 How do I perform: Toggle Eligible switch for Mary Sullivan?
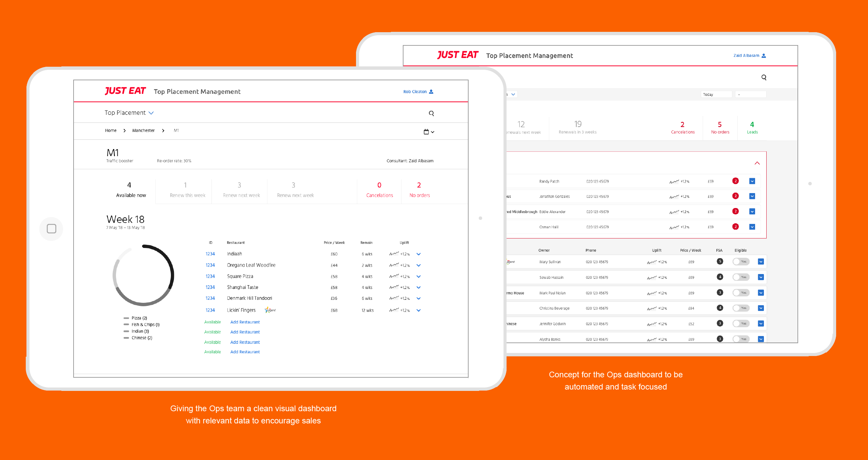[x=741, y=262]
